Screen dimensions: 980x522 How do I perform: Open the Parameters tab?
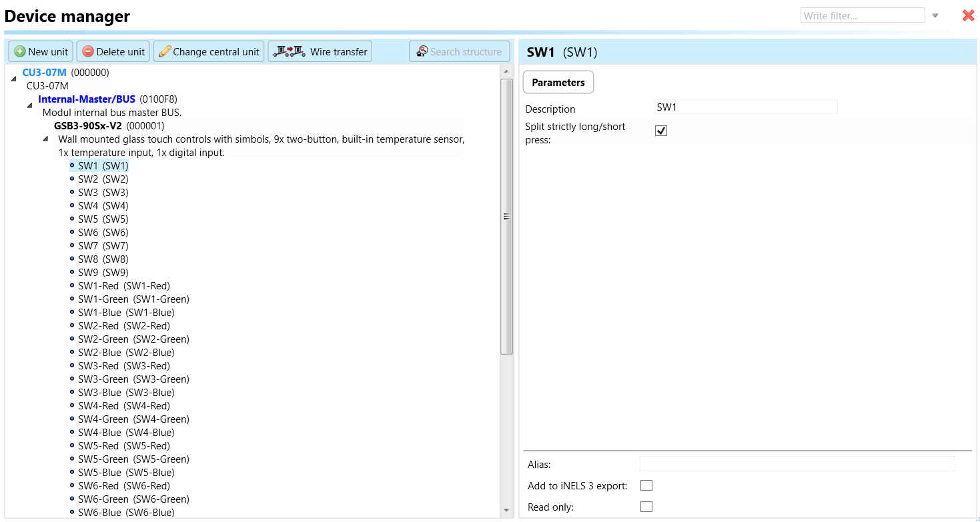(x=558, y=83)
